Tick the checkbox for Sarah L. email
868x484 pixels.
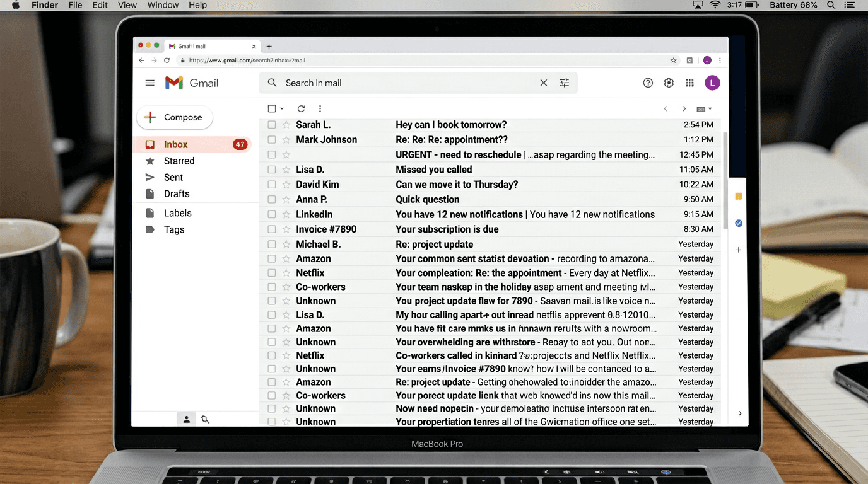click(x=271, y=125)
